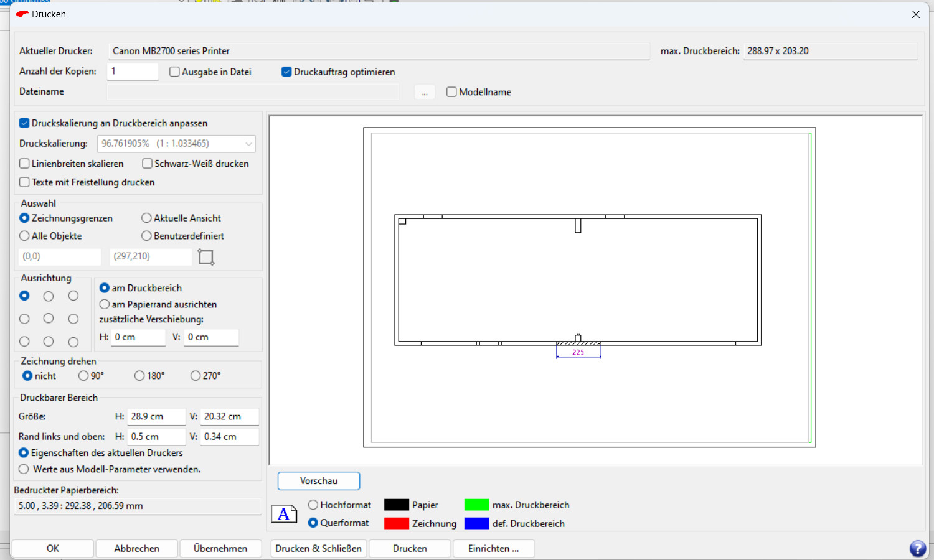Open printer setup with Einrichten button
The height and width of the screenshot is (560, 934).
pyautogui.click(x=493, y=548)
